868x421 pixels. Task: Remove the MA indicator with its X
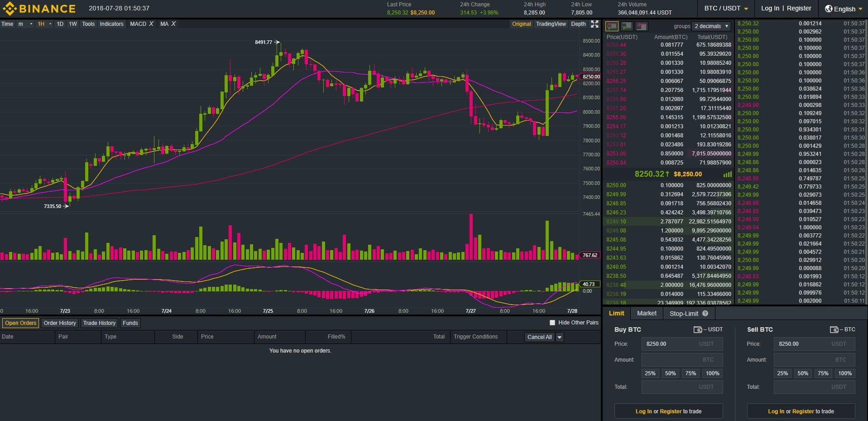coord(173,24)
